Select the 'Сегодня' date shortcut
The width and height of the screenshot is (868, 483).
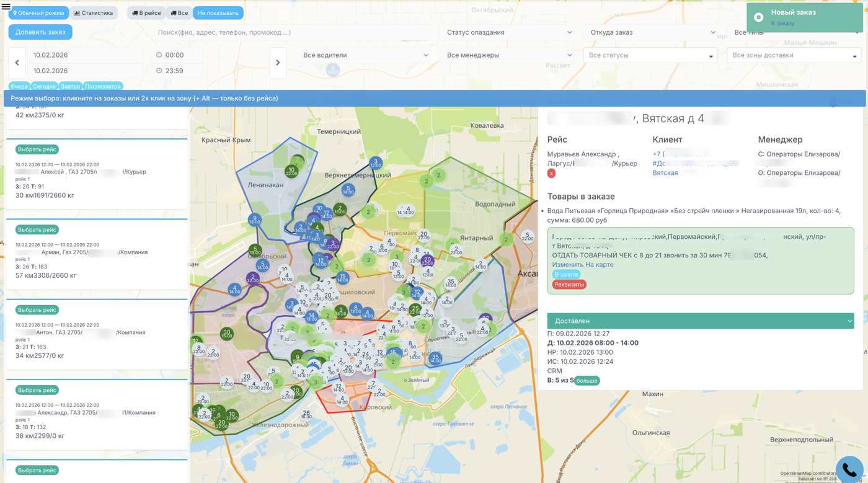point(44,87)
